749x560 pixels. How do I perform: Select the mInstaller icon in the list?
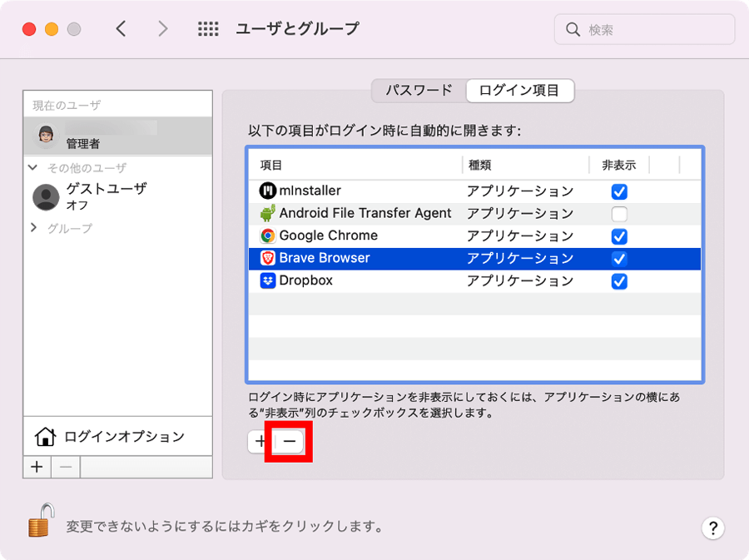coord(267,191)
